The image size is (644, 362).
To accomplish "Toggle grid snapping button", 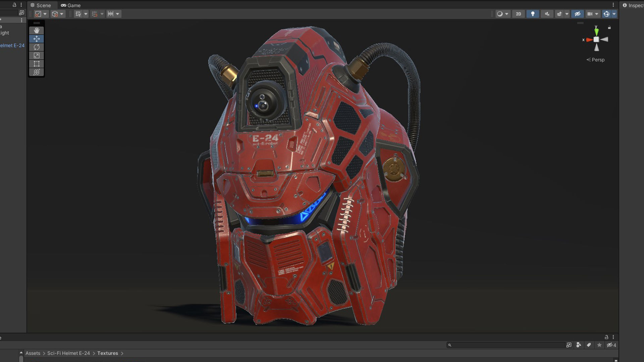I will (x=95, y=14).
